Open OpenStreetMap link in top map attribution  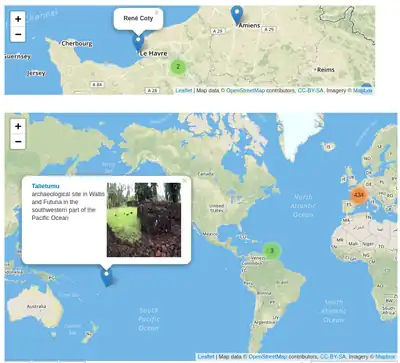point(245,90)
